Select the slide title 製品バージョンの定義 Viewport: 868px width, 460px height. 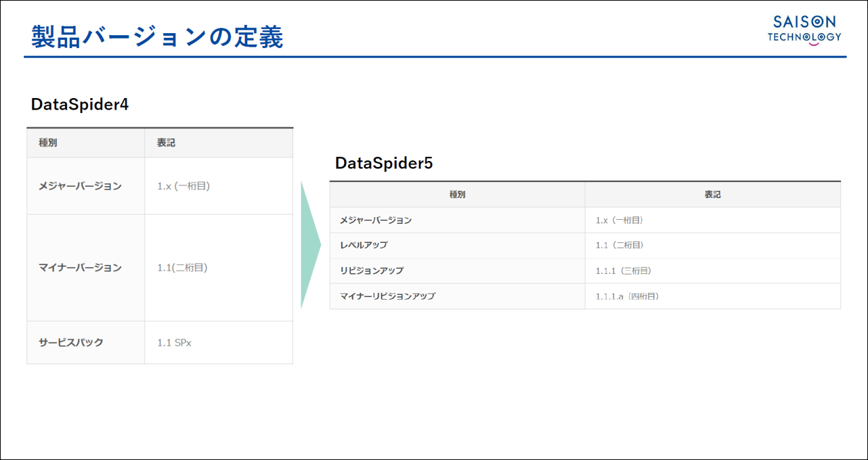[157, 37]
